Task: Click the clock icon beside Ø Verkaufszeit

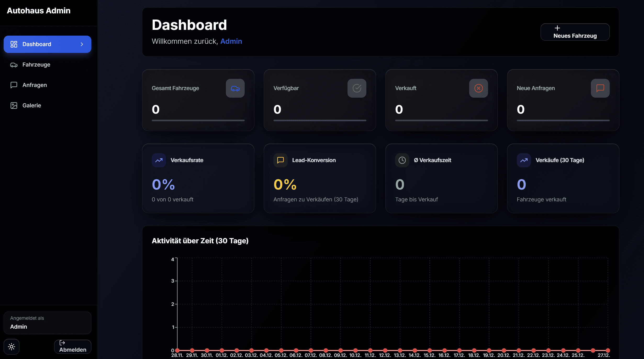Action: click(x=402, y=160)
